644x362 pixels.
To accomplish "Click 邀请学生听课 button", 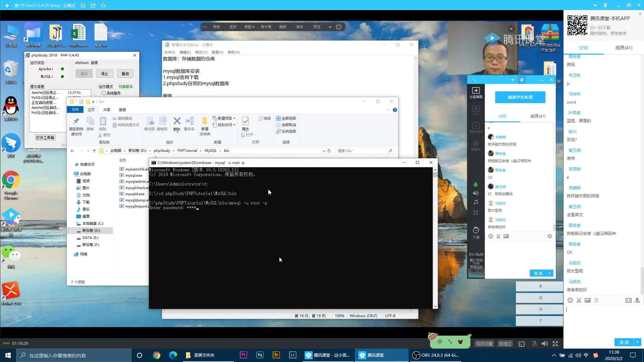I will [520, 97].
